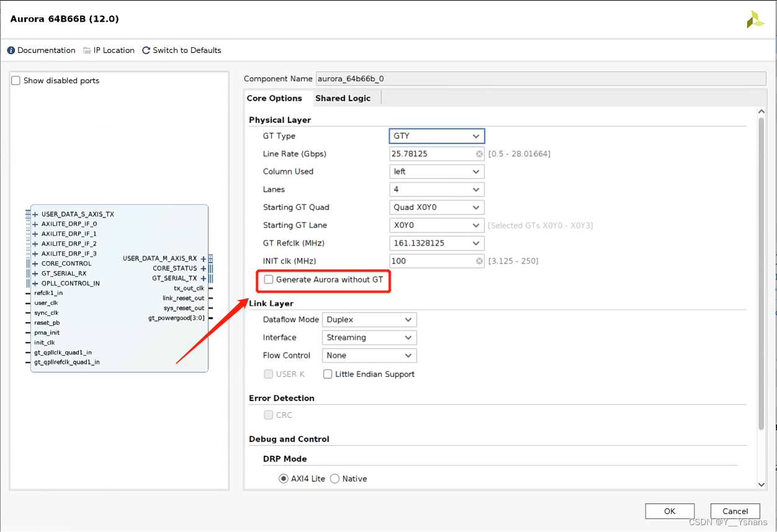Expand AXILITE_DRP_IF_0 port plus icon
Viewport: 777px width, 532px height.
pyautogui.click(x=35, y=224)
